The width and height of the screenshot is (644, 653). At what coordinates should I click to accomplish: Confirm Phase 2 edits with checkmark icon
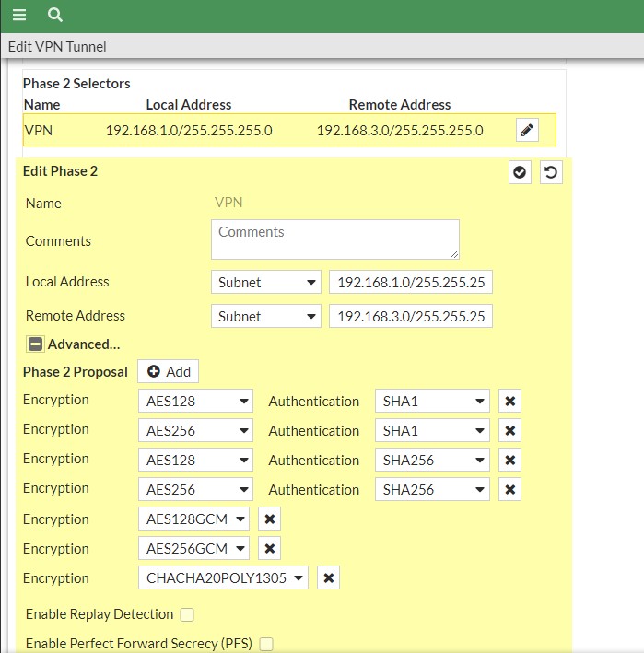tap(521, 172)
